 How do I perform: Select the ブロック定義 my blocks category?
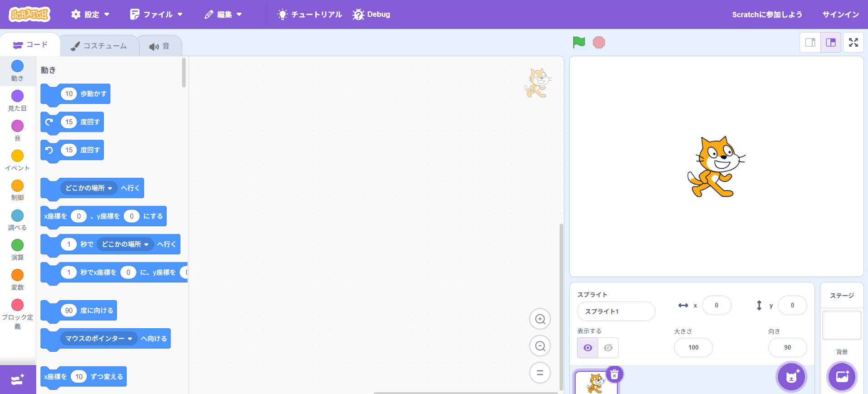(x=17, y=314)
